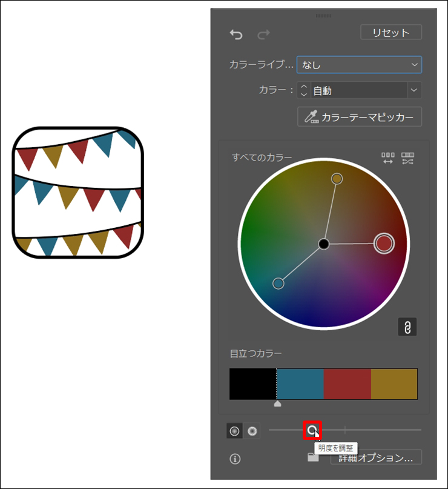Open 詳細オプション advanced options

376,457
